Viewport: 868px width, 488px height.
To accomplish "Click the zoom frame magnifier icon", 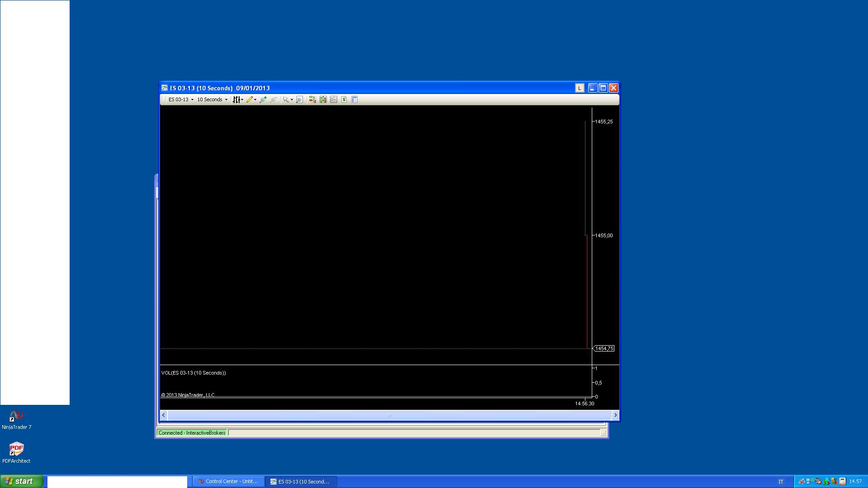I will click(299, 99).
